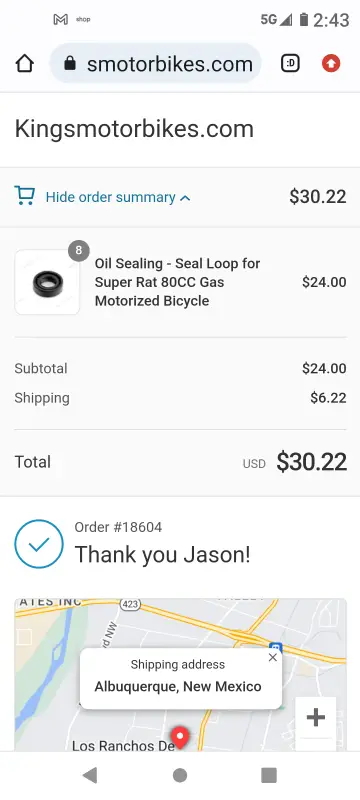Close the Shipping address popup
The height and width of the screenshot is (800, 360).
tap(273, 658)
